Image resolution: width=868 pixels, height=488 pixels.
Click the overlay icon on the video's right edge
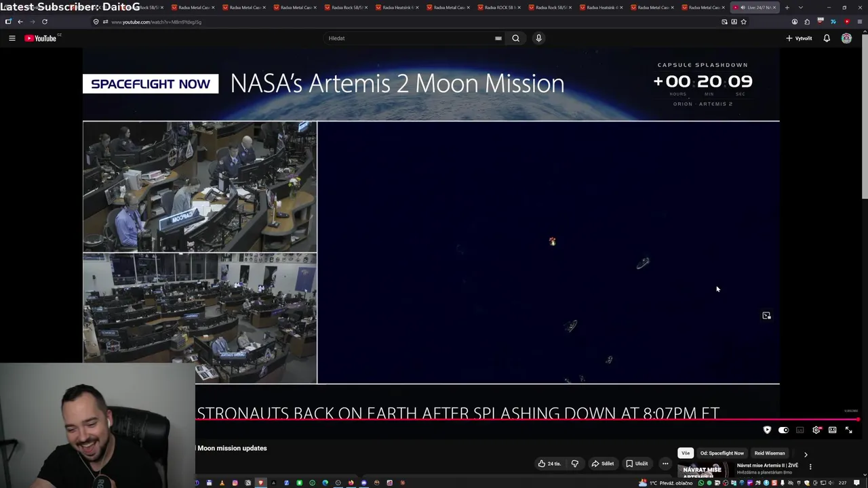[766, 315]
